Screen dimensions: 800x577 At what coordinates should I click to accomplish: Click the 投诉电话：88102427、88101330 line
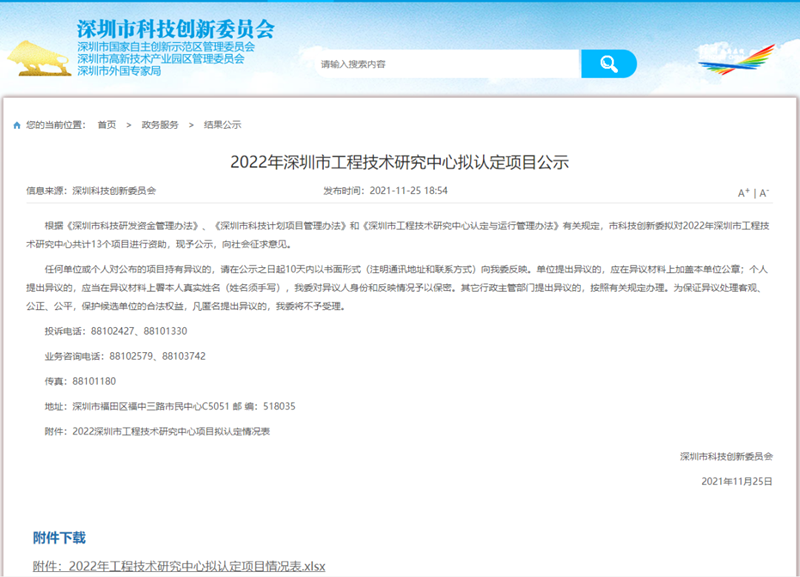pyautogui.click(x=116, y=331)
